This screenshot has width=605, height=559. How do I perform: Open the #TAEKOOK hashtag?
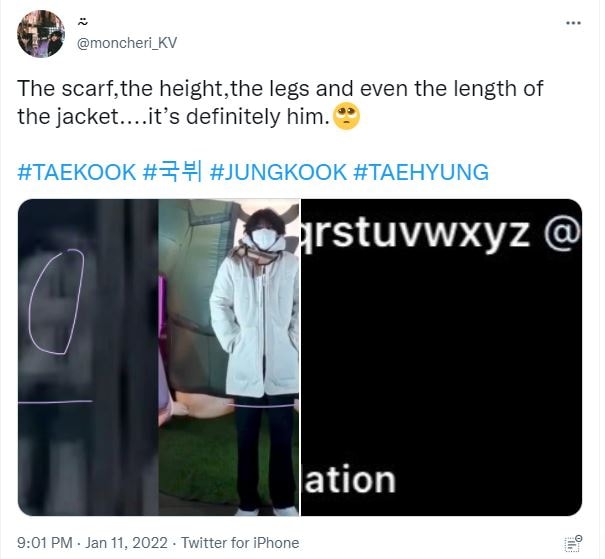click(77, 172)
